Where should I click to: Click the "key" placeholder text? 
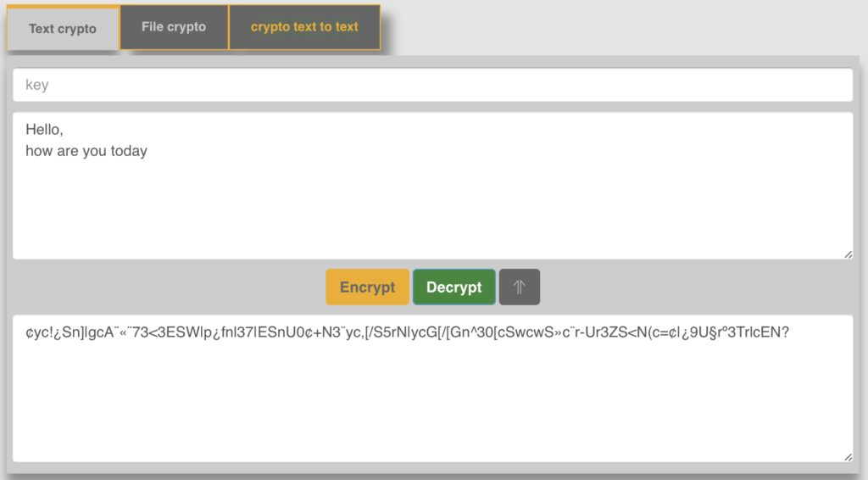pos(37,85)
